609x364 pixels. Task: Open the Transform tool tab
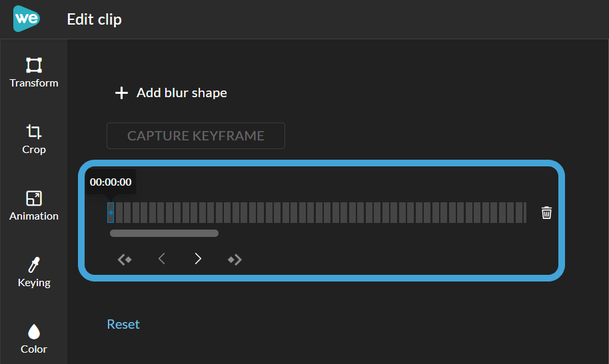tap(34, 73)
